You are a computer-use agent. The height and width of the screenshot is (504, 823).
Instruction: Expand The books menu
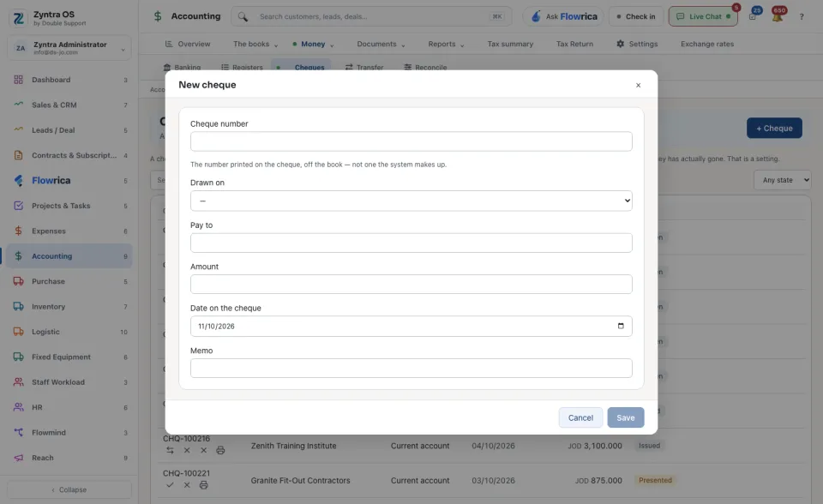(x=255, y=44)
